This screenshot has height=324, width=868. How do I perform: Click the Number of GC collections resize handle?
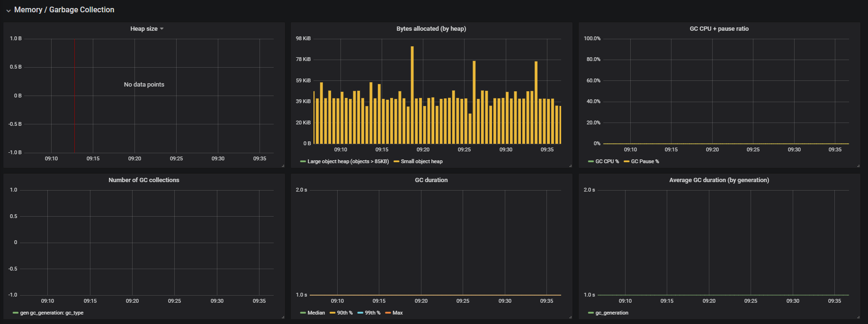(283, 317)
